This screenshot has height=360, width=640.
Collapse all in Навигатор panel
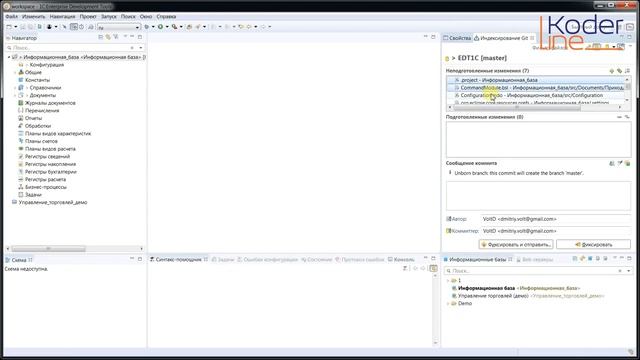100,37
